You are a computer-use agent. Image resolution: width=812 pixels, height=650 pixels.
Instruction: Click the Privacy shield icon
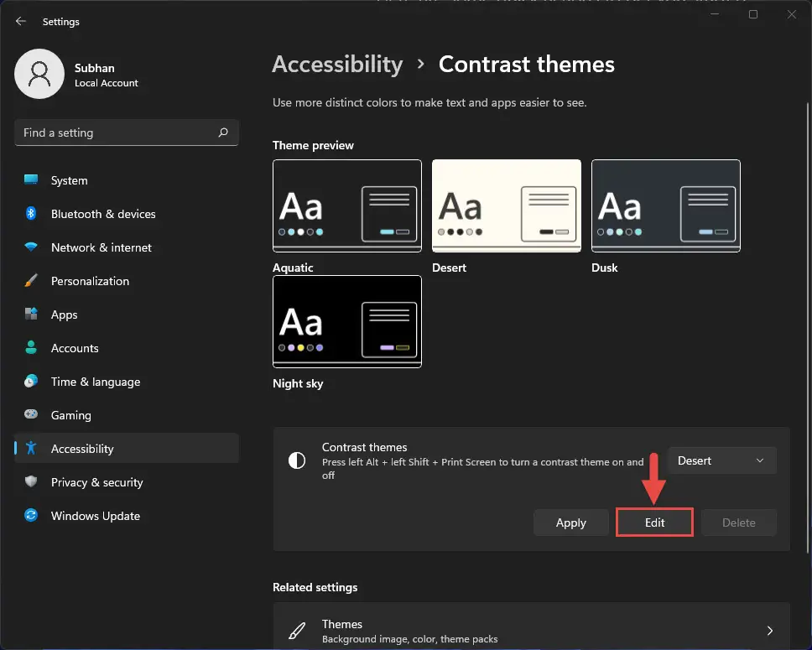coord(31,481)
